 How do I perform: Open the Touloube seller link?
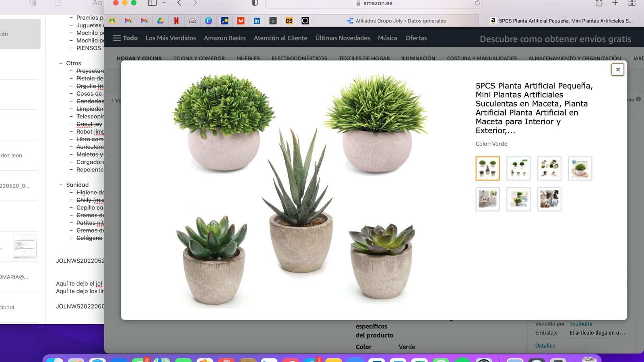coord(581,323)
